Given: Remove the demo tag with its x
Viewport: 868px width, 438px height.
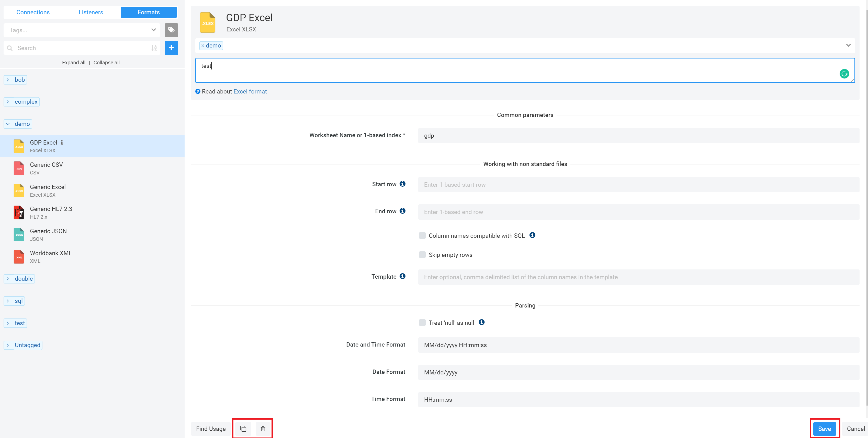Looking at the screenshot, I should click(203, 45).
